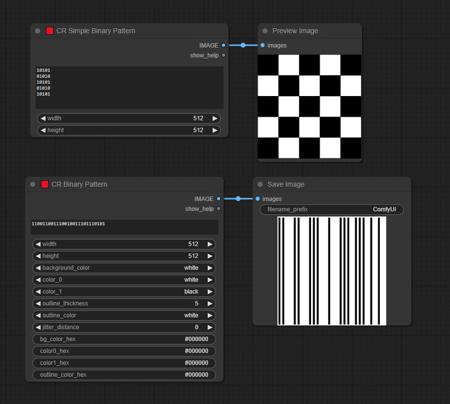The image size is (450, 404).
Task: Select next background_color option
Action: click(x=210, y=268)
